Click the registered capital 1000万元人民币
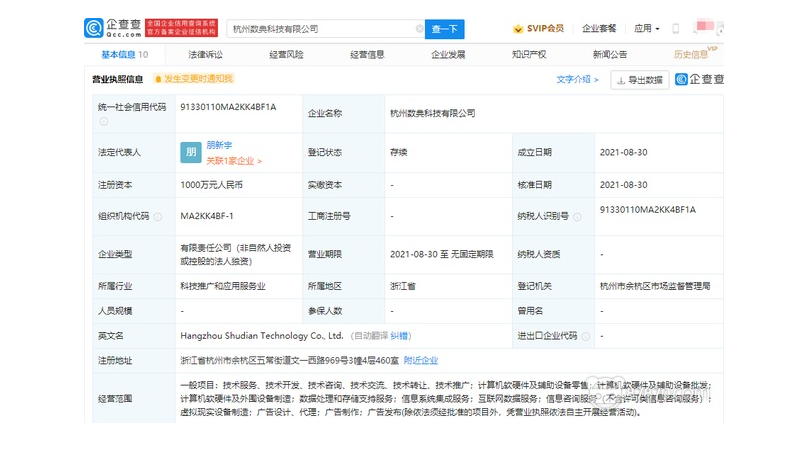The height and width of the screenshot is (450, 800). tap(211, 185)
